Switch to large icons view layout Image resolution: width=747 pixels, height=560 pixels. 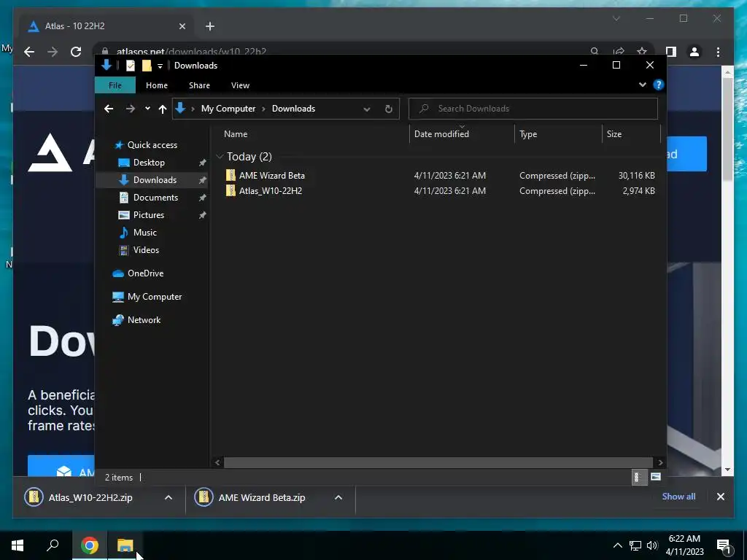[656, 477]
